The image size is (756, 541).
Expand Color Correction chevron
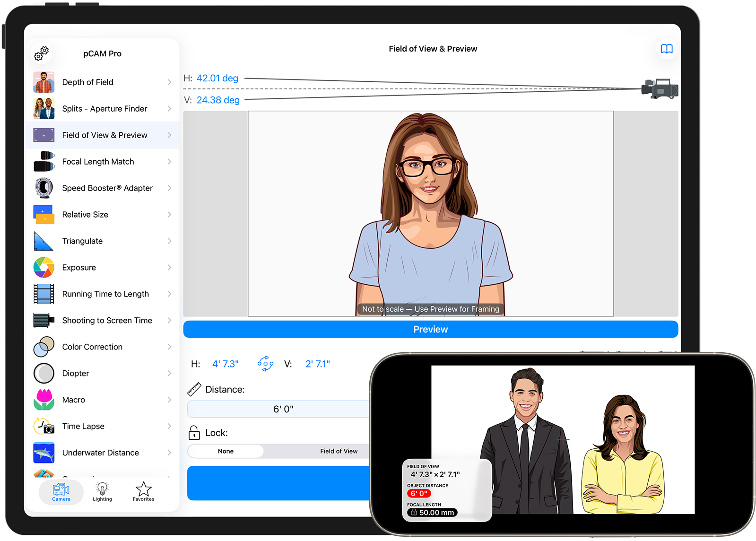click(169, 347)
